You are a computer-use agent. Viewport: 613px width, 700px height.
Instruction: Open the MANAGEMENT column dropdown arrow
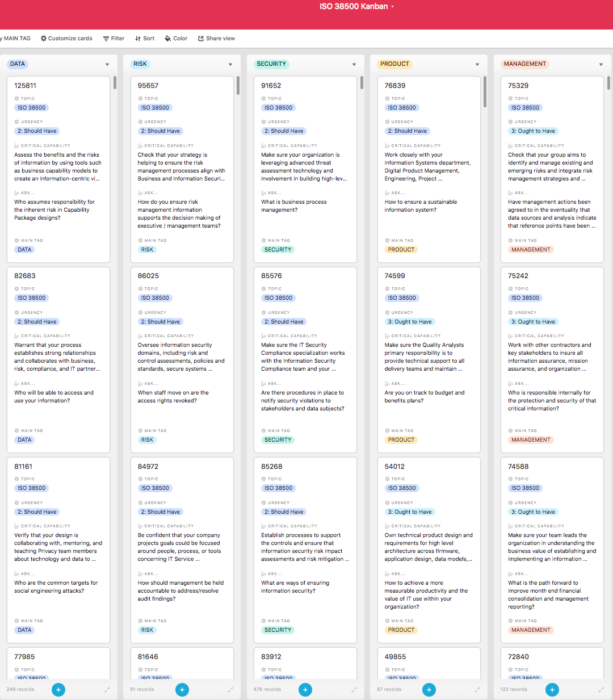click(x=601, y=65)
